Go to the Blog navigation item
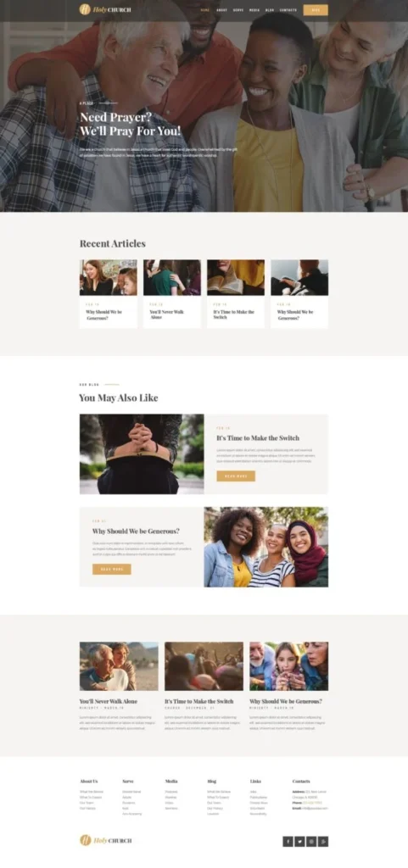408x868 pixels. pos(270,10)
